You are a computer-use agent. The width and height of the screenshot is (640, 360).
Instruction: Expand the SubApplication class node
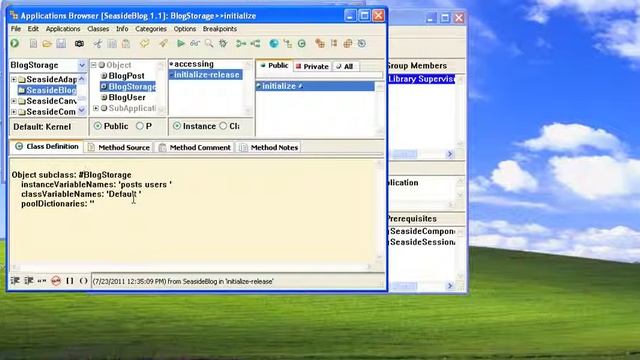click(96, 108)
